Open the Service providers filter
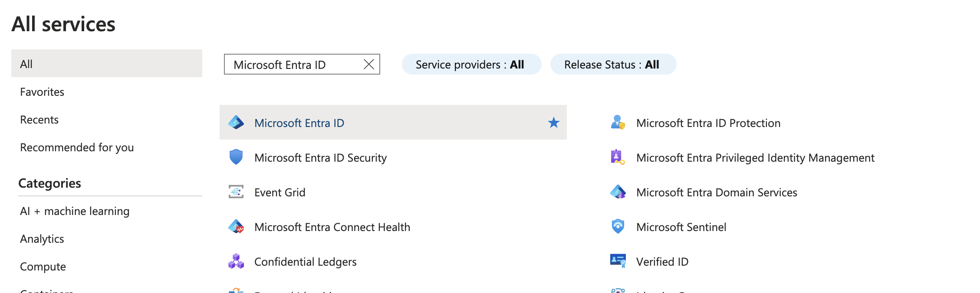Screen dimensions: 980x293 tap(471, 64)
